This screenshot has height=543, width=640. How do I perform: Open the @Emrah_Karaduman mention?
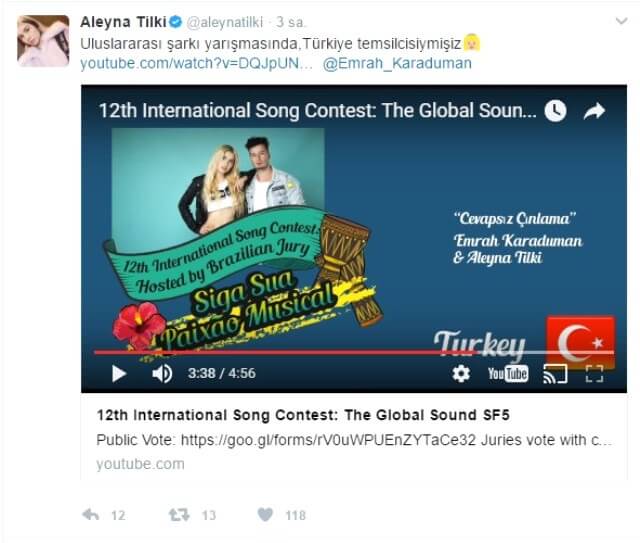click(397, 64)
